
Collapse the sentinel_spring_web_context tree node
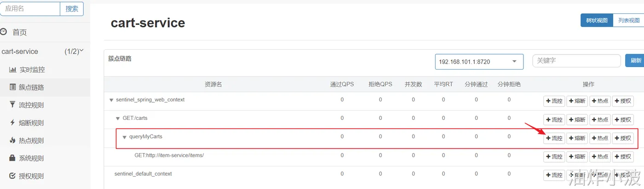(x=111, y=100)
